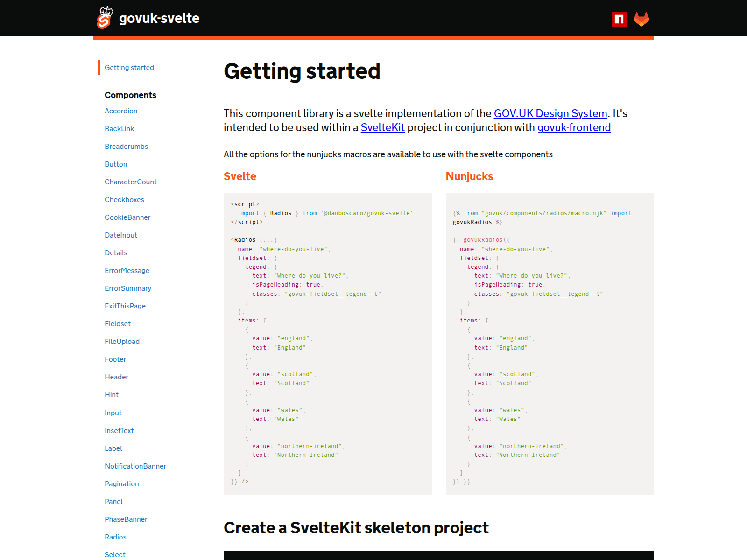Click the 'govuk/components/radios/macro.njk' string
The height and width of the screenshot is (560, 747).
pos(544,213)
